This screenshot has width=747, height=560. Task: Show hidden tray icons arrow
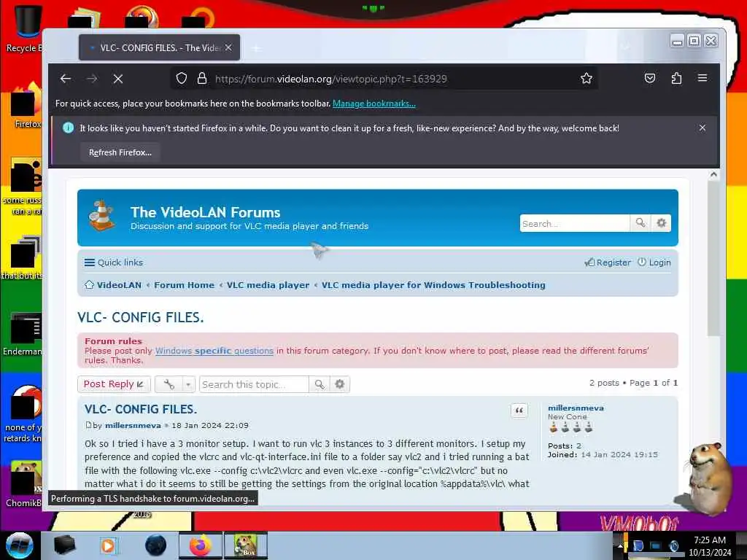pyautogui.click(x=620, y=546)
